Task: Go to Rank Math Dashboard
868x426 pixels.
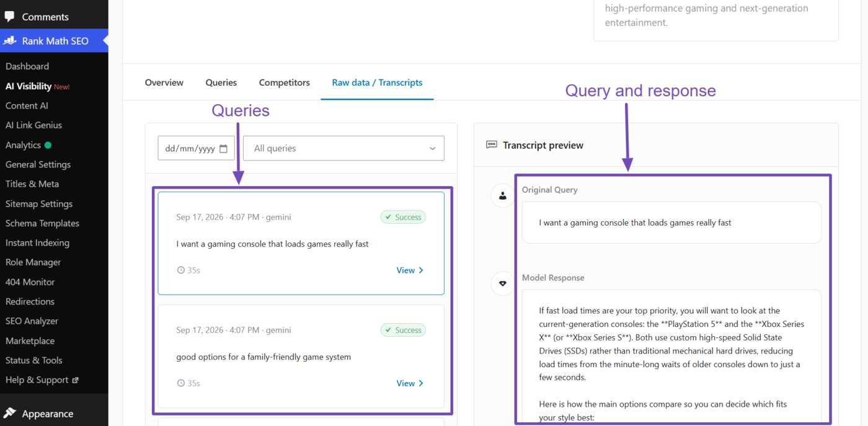Action: (x=27, y=66)
